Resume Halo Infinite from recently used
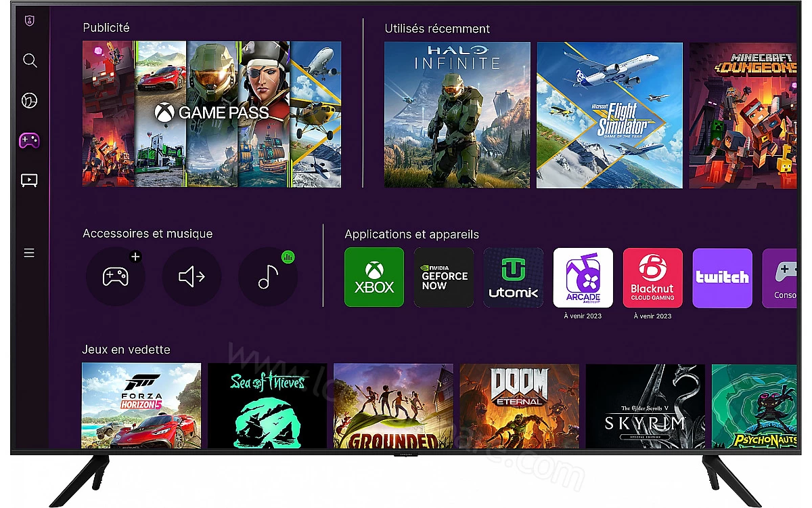812x508 pixels. click(457, 115)
